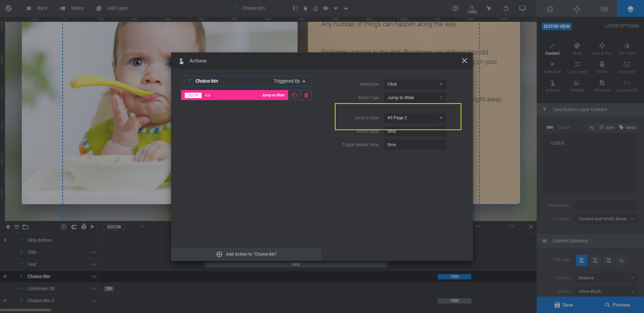Image resolution: width=644 pixels, height=313 pixels.
Task: Open the Action Type options
Action: pyautogui.click(x=415, y=98)
